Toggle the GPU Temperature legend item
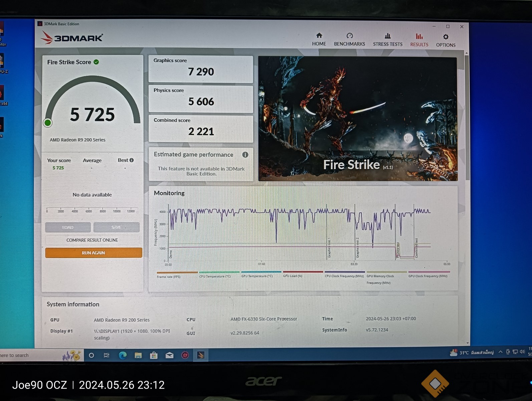Image resolution: width=532 pixels, height=401 pixels. point(261,274)
